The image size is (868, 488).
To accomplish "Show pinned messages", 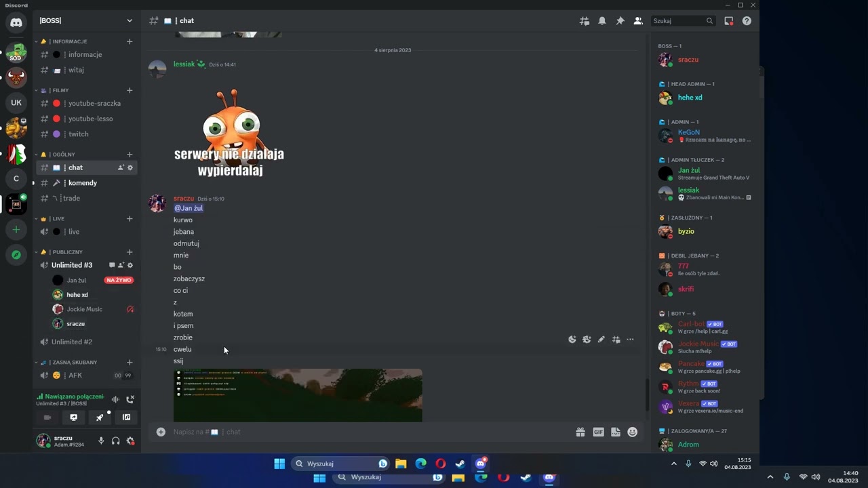I will point(620,21).
